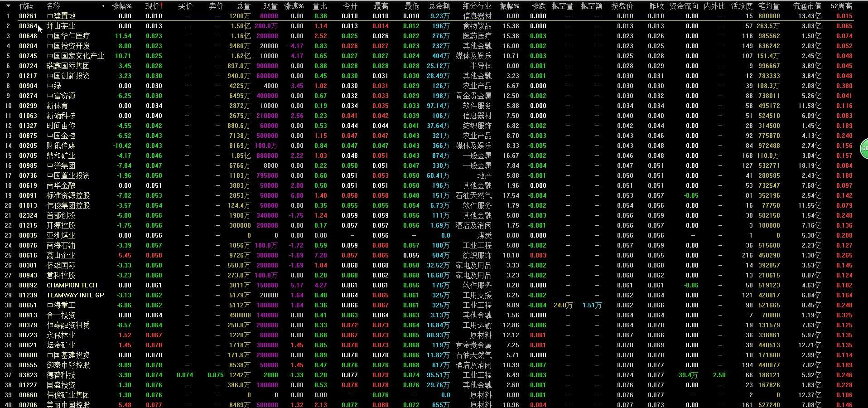The image size is (868, 408).
Task: Click stock code 03823 for 德普科技
Action: point(28,375)
